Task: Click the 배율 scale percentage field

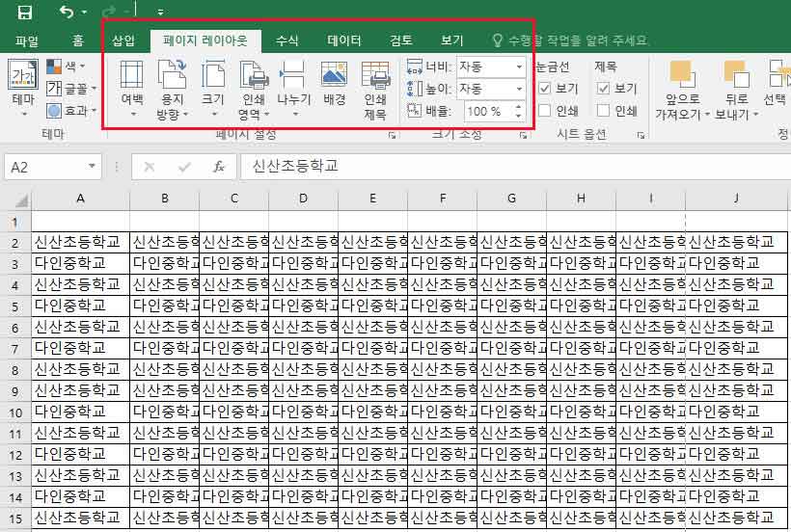Action: [488, 111]
